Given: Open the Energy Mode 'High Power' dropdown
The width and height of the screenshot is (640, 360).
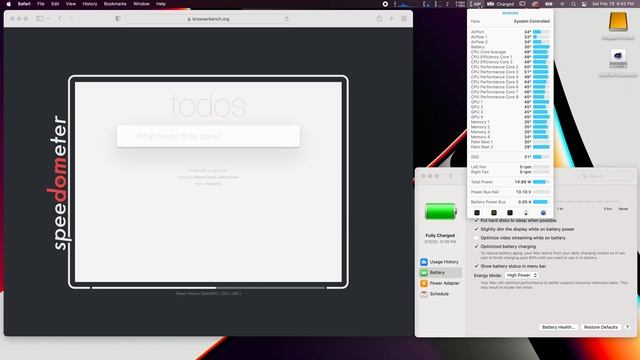Looking at the screenshot, I should [x=522, y=276].
